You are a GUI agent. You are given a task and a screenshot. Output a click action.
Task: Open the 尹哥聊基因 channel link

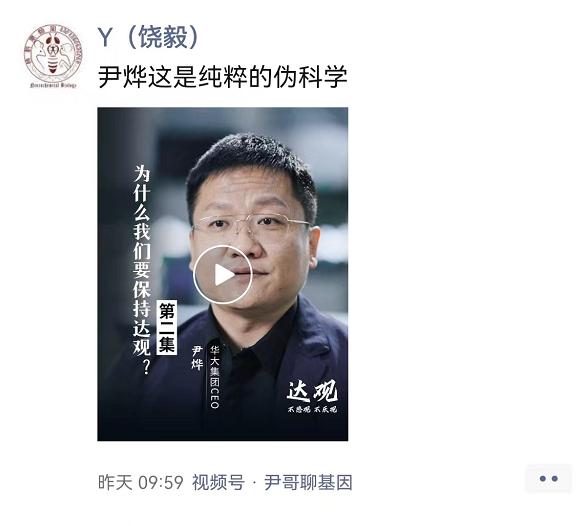308,482
